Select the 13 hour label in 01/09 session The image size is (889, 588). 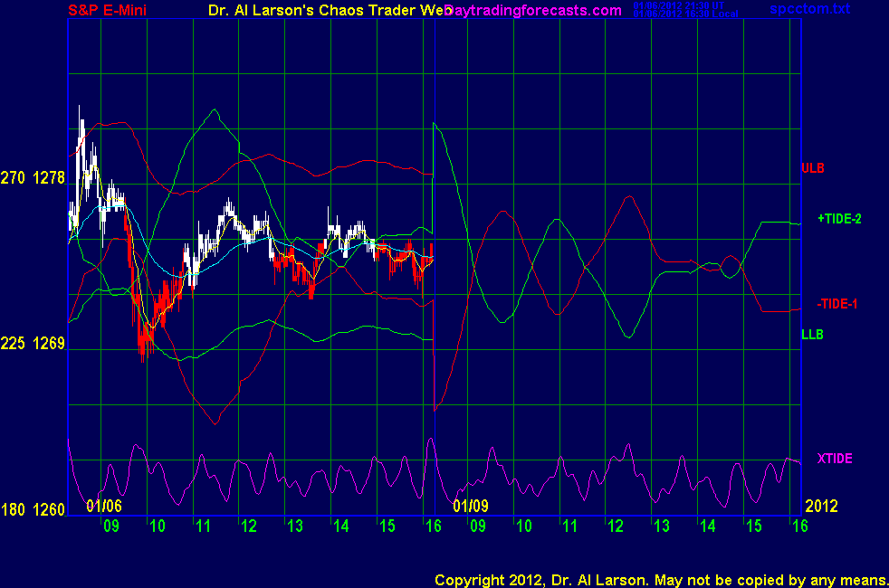point(661,526)
